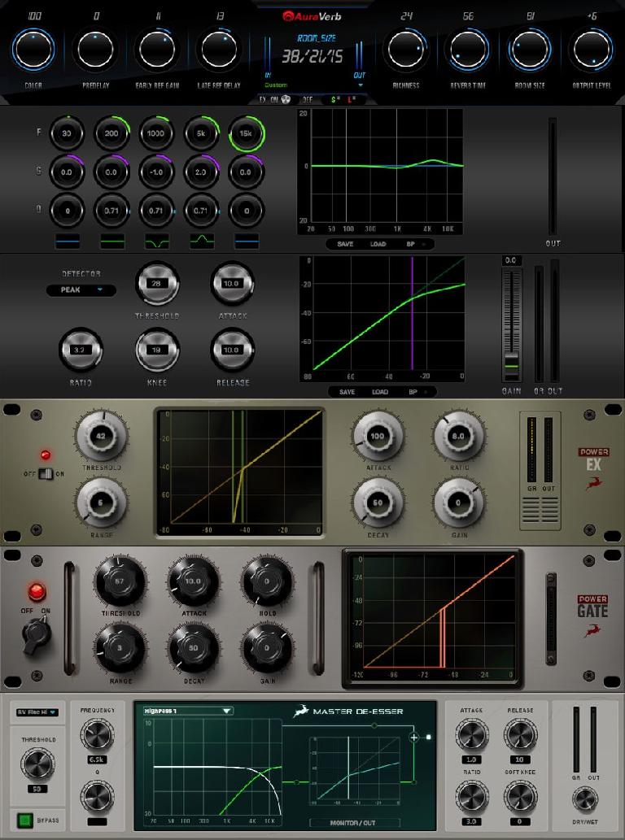The width and height of the screenshot is (625, 840).
Task: Select the filter shape under the 15k band
Action: point(247,242)
